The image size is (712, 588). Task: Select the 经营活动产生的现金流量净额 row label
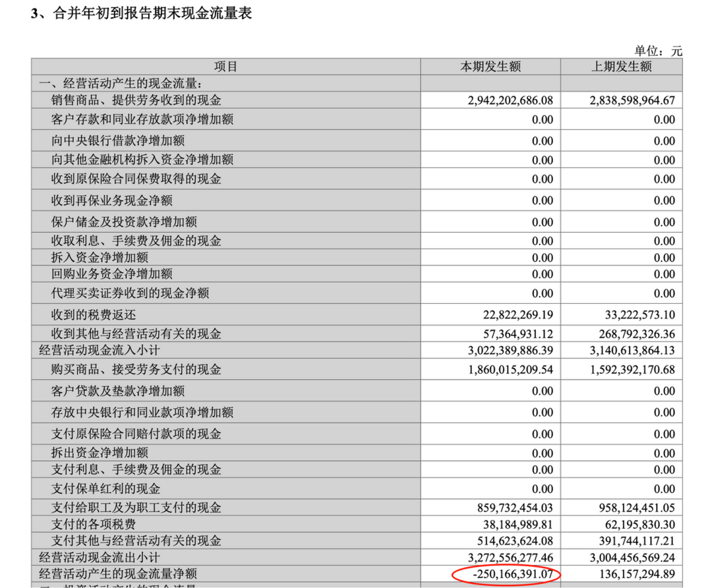(x=118, y=574)
